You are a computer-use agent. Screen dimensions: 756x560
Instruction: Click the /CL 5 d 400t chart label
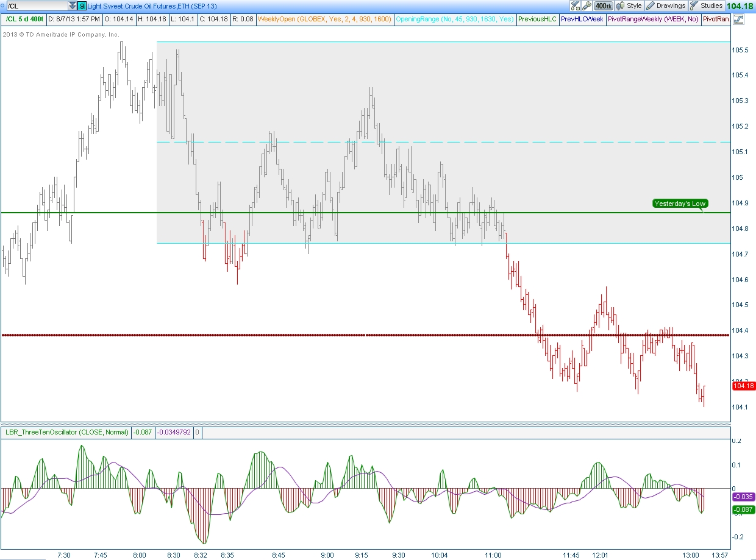click(x=24, y=19)
